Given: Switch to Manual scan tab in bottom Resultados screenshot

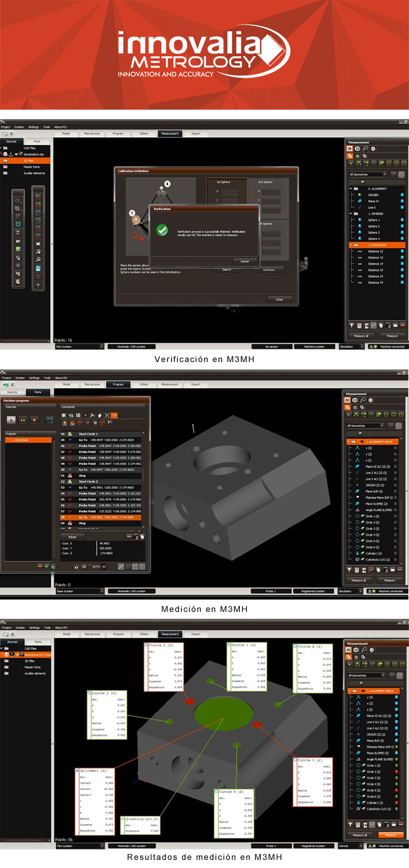Looking at the screenshot, I should click(x=92, y=634).
